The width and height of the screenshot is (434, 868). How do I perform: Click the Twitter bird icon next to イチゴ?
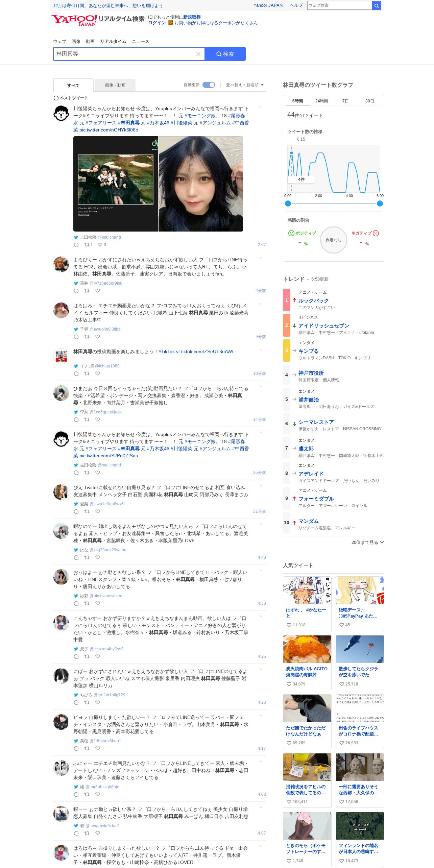tap(76, 366)
